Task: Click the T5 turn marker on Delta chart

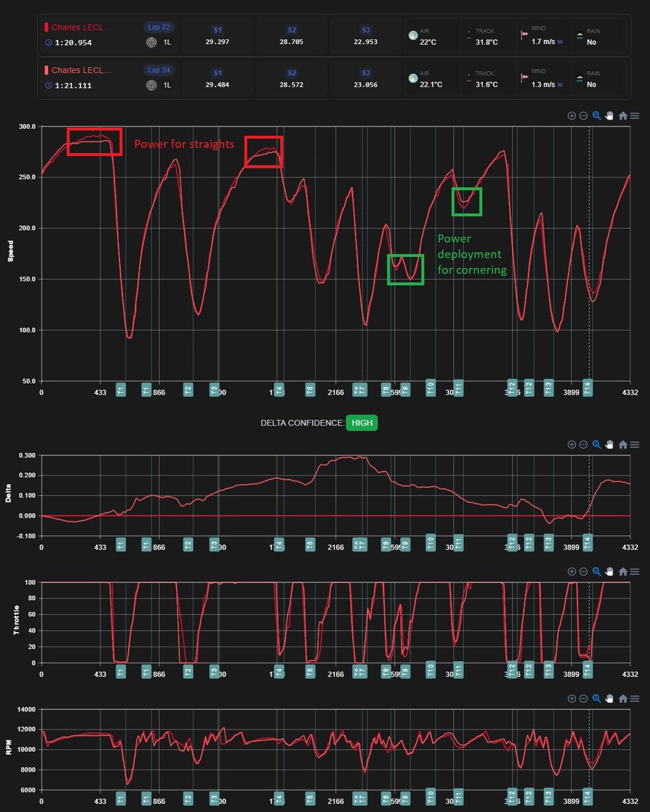Action: (309, 545)
